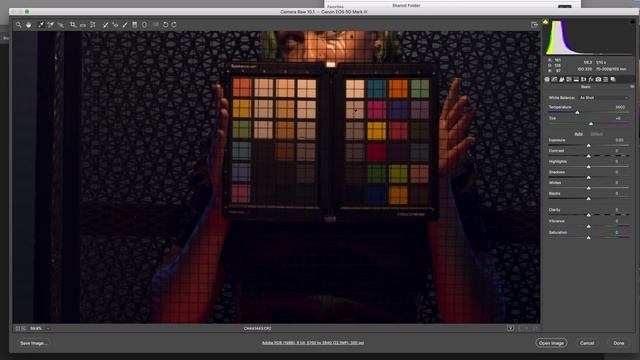Click the Temperature value field
Viewport: 640px width, 360px height.
pyautogui.click(x=620, y=107)
